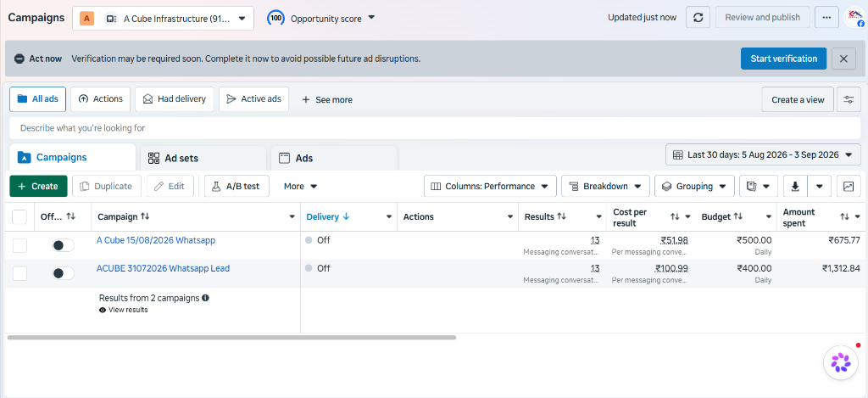Sort by the Off/On column arrows
The image size is (868, 398).
click(x=71, y=216)
